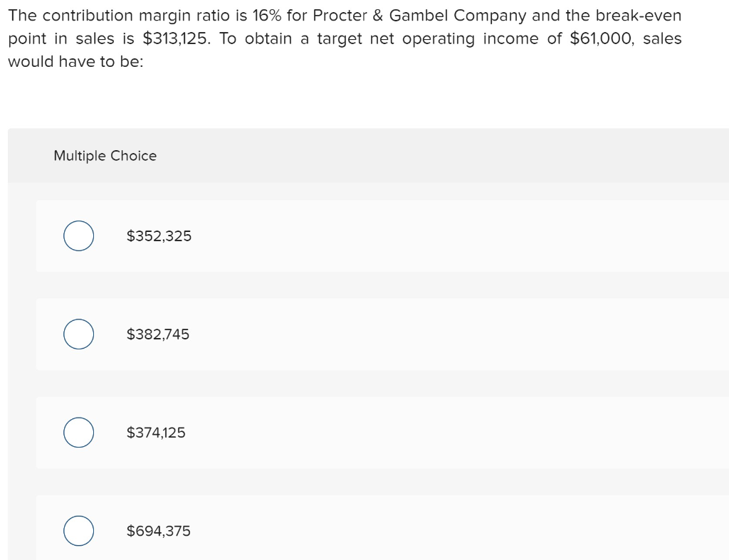Select the highest dollar amount answer choice
The image size is (729, 560).
[78, 530]
